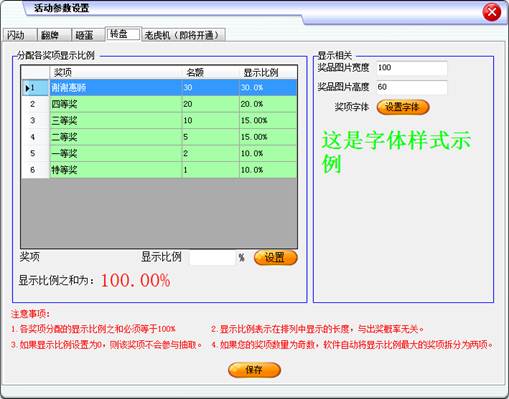Click the row 1 header with arrow
509x399 pixels.
[x=35, y=88]
